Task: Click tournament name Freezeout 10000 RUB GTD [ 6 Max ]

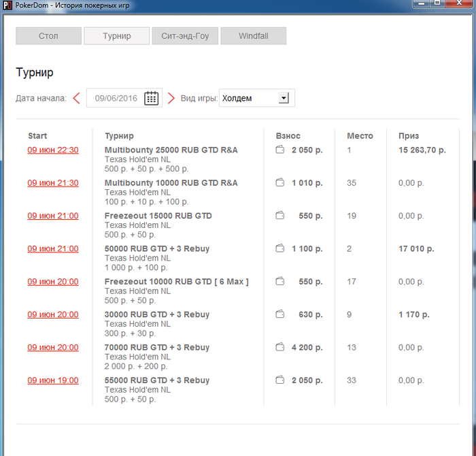Action: coord(177,282)
